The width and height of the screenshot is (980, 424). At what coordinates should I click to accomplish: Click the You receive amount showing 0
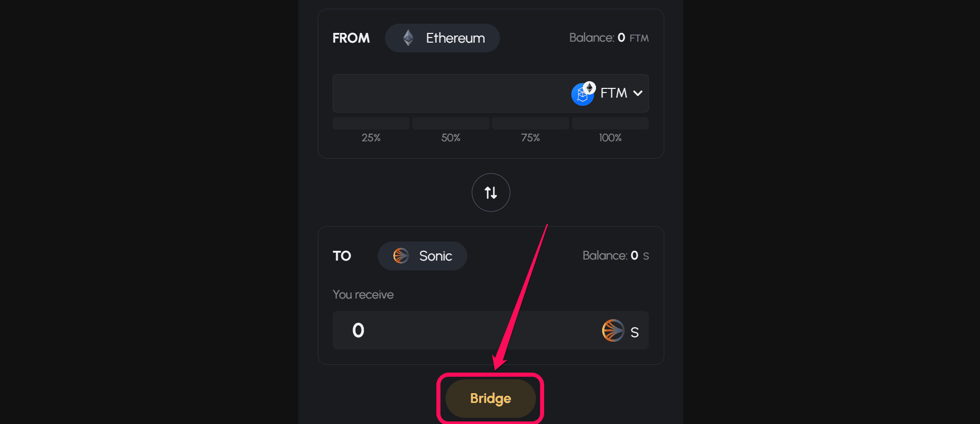[358, 330]
